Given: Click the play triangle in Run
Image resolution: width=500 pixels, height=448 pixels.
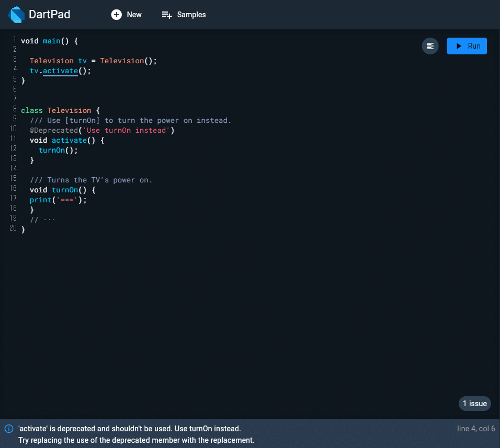Looking at the screenshot, I should click(x=459, y=46).
